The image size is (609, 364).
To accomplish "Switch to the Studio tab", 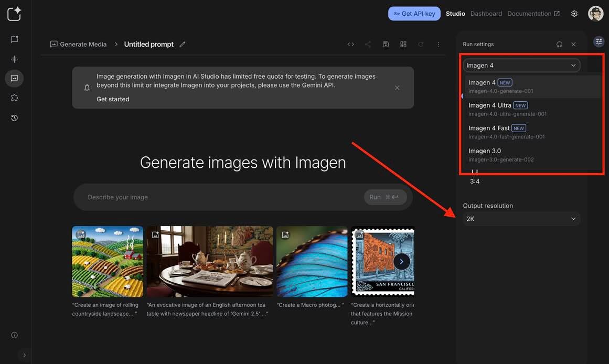I will coord(455,14).
